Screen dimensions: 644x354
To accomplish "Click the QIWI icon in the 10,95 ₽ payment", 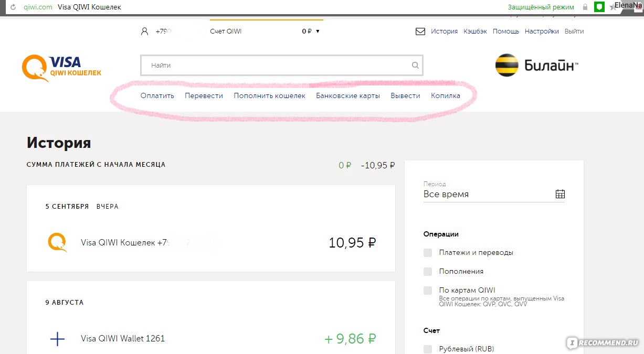I will coord(57,242).
